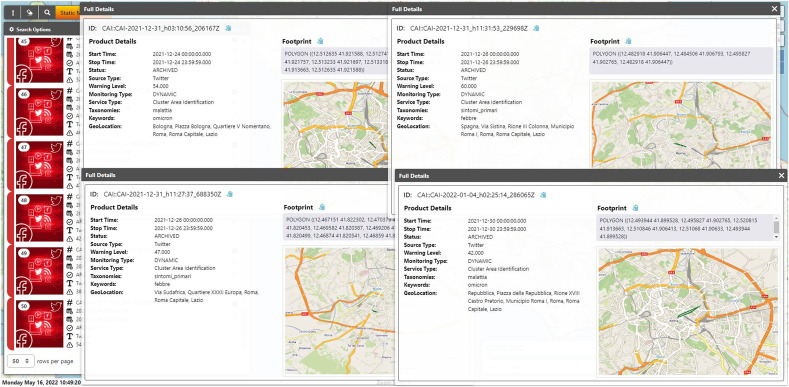Click the Keywords value omicron in 206167Z window
This screenshot has width=789, height=387.
[x=162, y=118]
